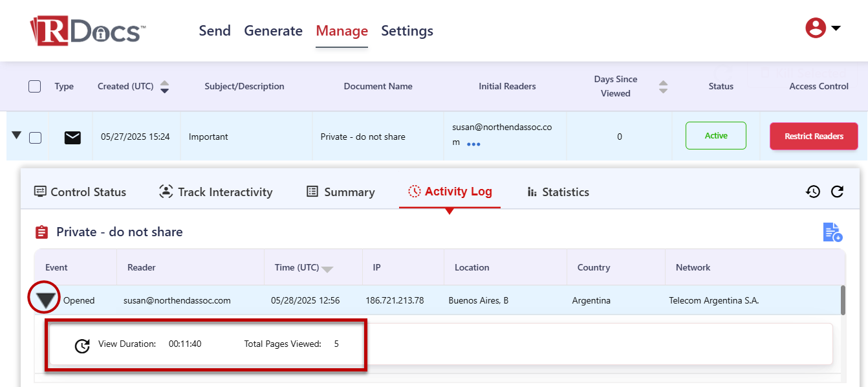
Task: Click the 05/28/2025 12:56 time cell
Action: pos(305,300)
